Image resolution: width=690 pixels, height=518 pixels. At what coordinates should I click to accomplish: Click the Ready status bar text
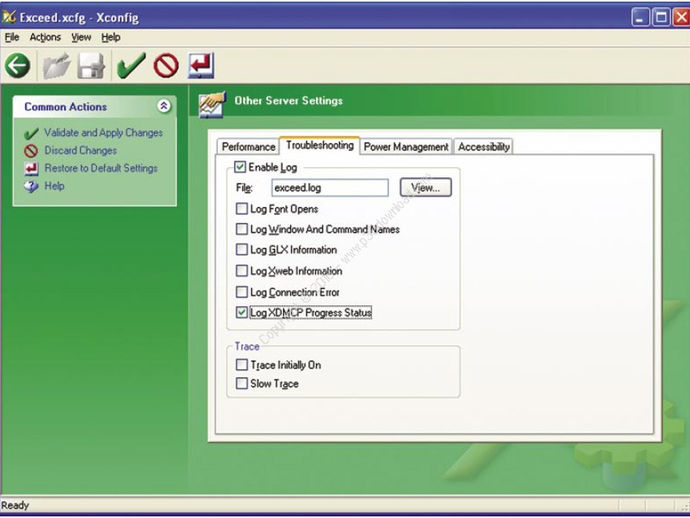[15, 505]
